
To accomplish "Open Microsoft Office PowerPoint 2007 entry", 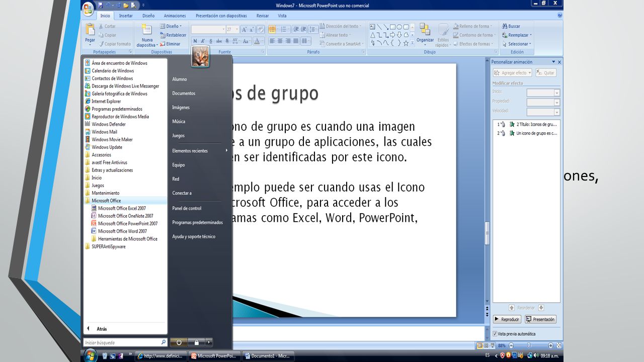I will coord(128,223).
